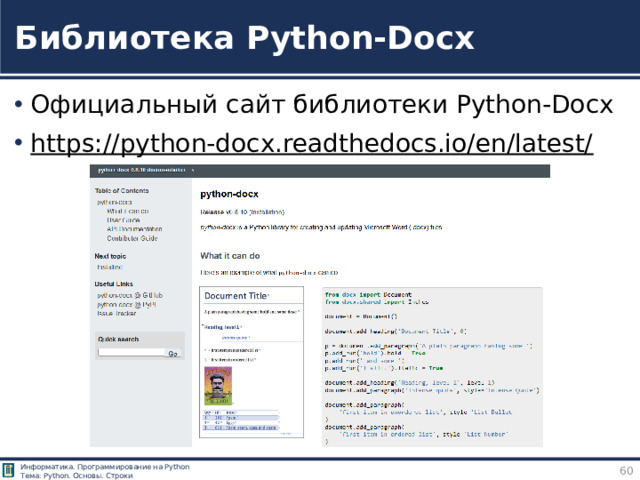Open the API Documentation sidebar link

click(134, 229)
